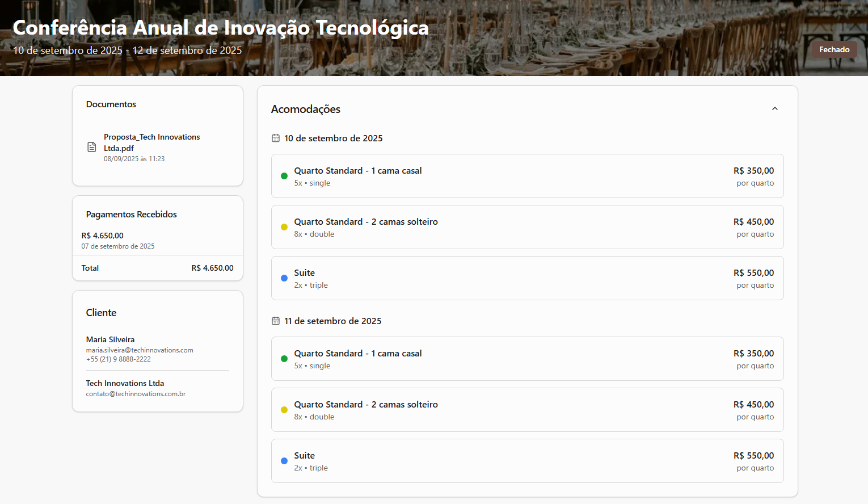Switch to the Cliente section

pyautogui.click(x=101, y=312)
